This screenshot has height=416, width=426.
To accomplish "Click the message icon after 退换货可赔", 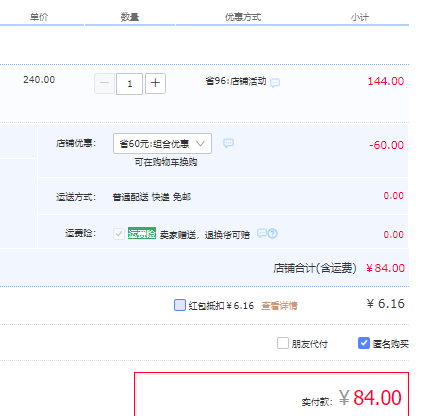I will tap(262, 233).
